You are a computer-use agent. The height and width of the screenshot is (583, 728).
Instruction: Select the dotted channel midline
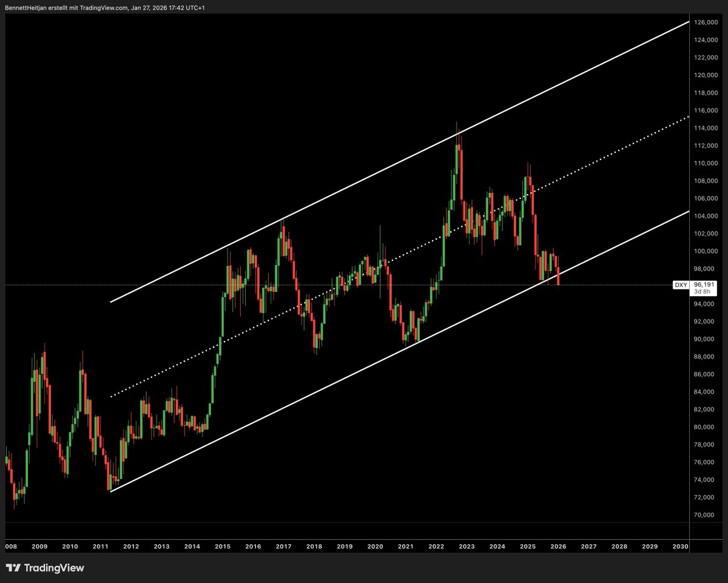coord(400,257)
